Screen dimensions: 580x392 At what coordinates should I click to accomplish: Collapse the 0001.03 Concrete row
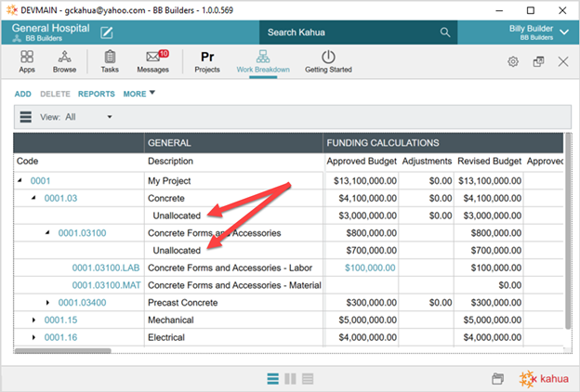[x=35, y=198]
